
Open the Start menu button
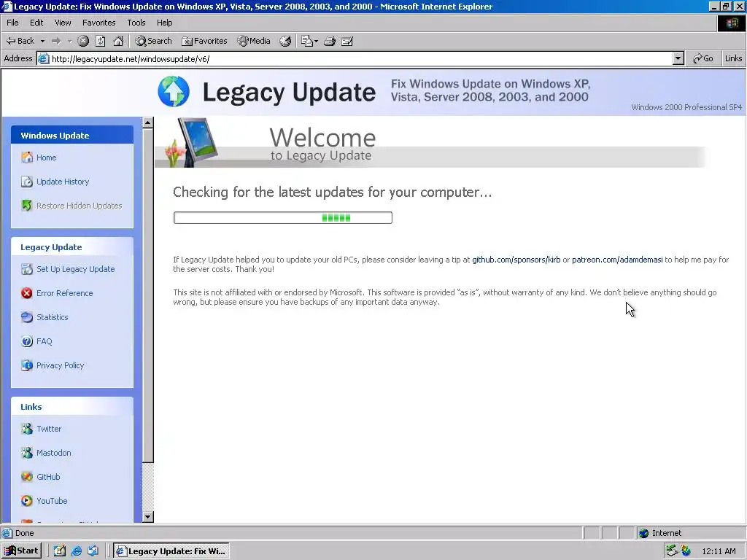21,551
